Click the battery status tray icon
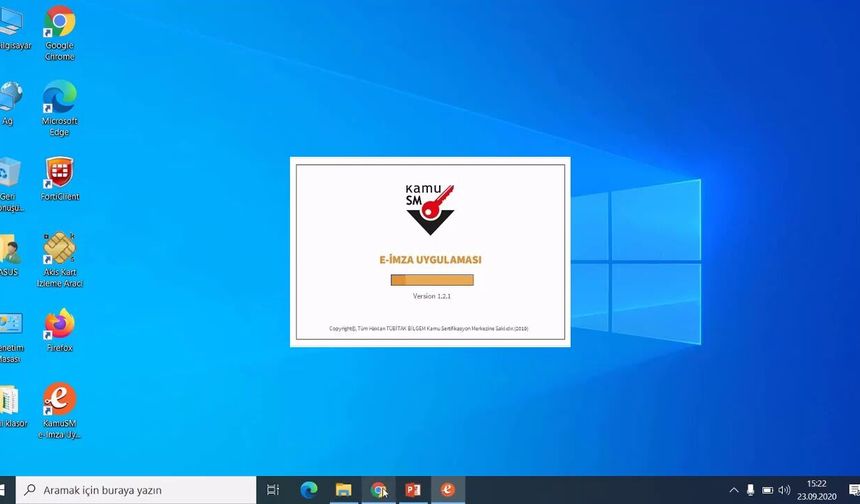Screen dimensions: 860x504 [x=767, y=490]
